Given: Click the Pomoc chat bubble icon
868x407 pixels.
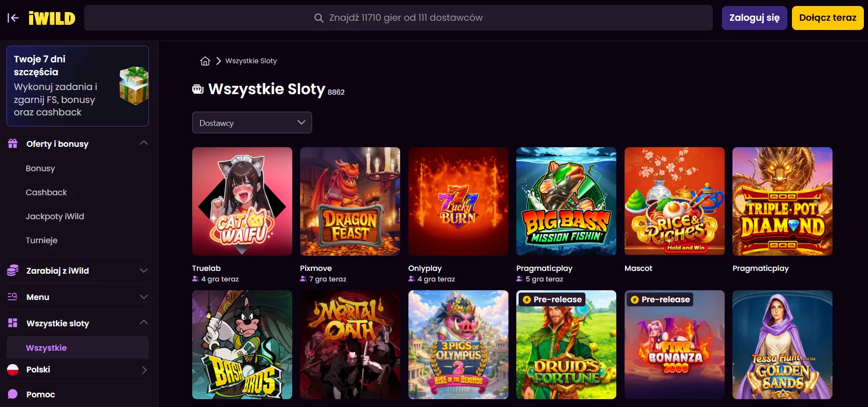Looking at the screenshot, I should [13, 394].
